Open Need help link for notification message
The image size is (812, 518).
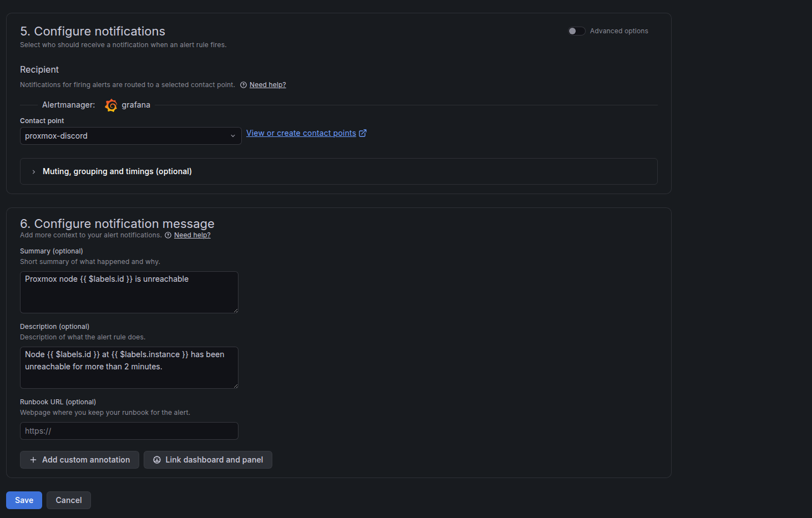pos(192,235)
